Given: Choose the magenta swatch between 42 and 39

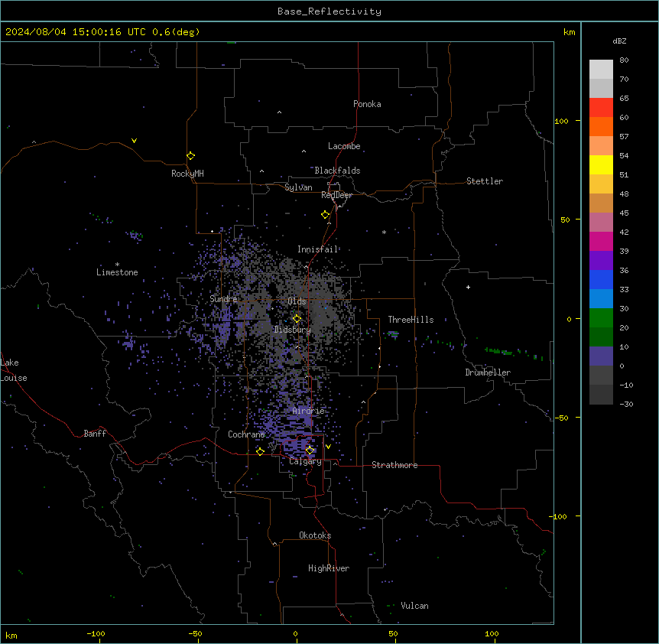Looking at the screenshot, I should click(601, 241).
